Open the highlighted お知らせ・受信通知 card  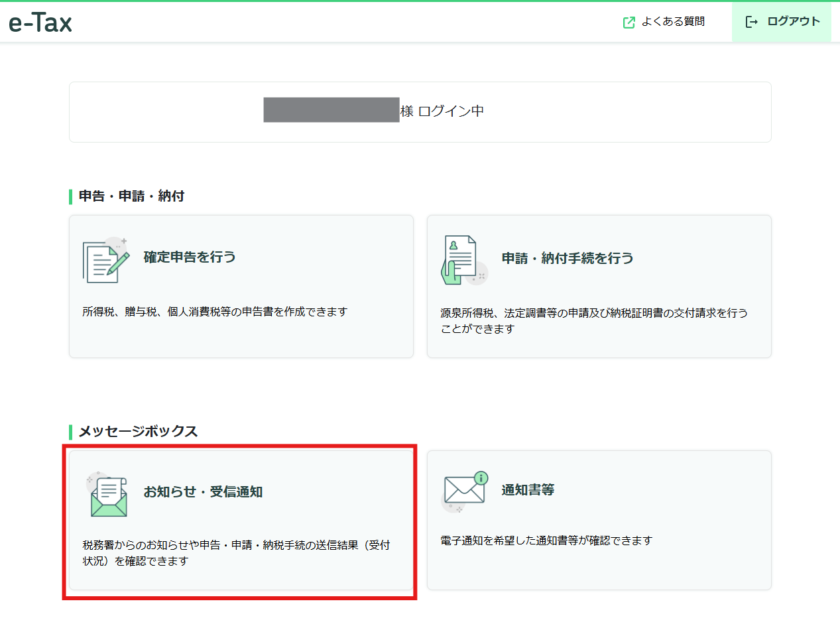click(x=241, y=520)
